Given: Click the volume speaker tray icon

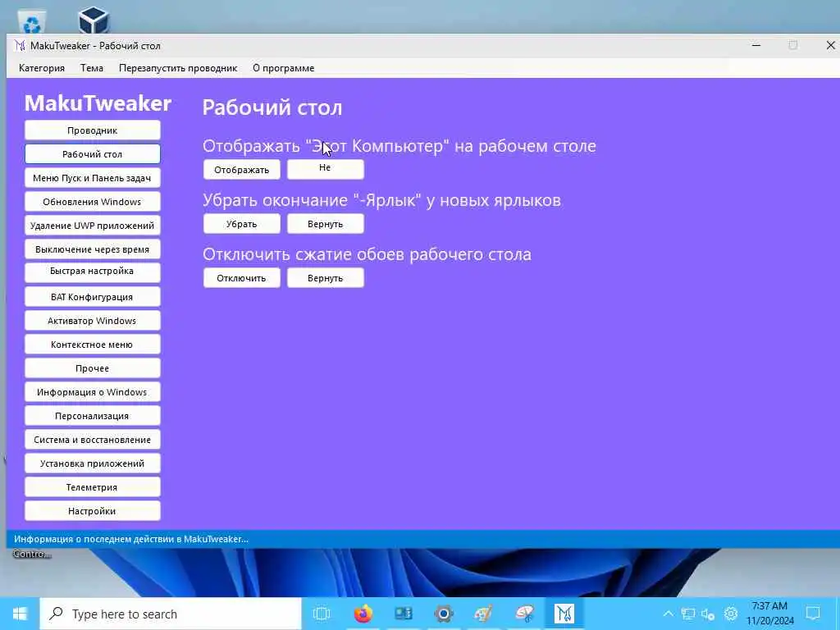Looking at the screenshot, I should pos(708,614).
